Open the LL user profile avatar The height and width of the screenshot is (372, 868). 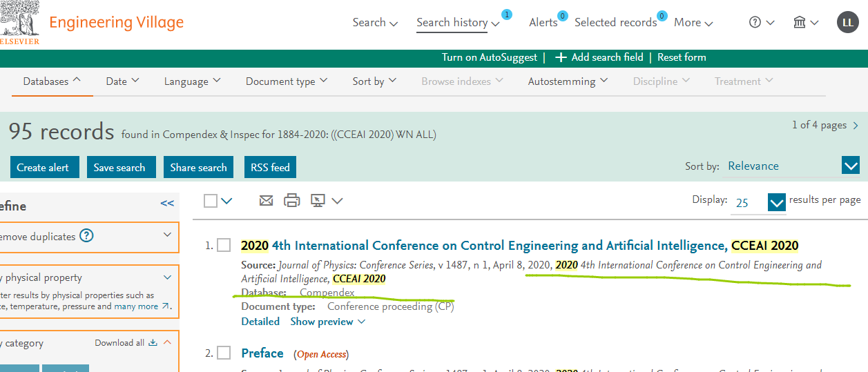tap(848, 22)
